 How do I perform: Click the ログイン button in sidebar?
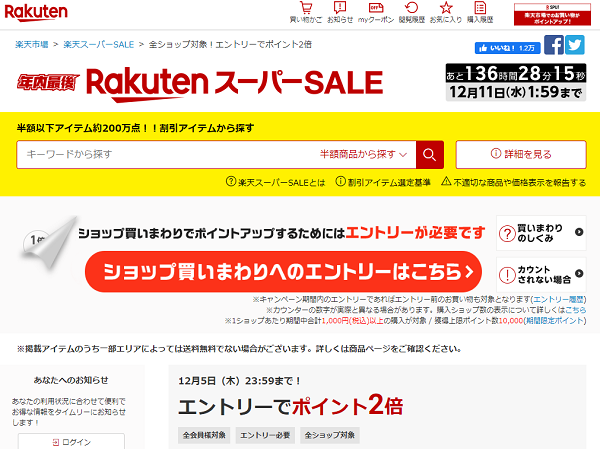point(71,442)
